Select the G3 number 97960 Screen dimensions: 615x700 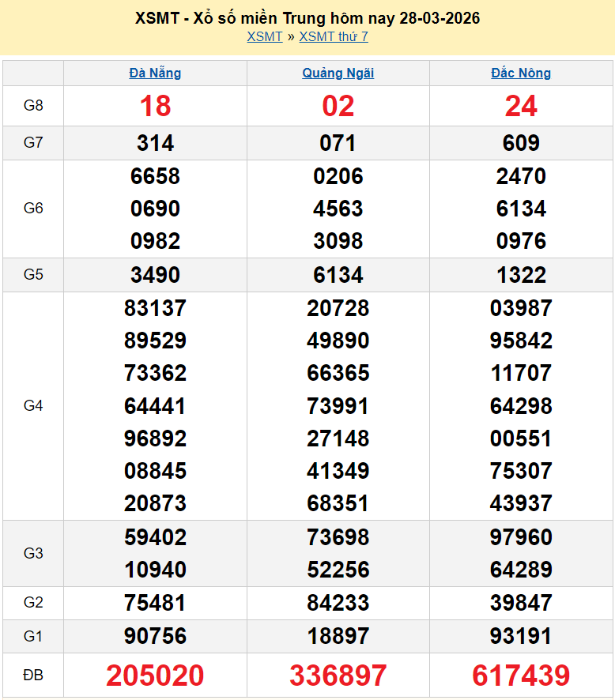click(x=521, y=537)
